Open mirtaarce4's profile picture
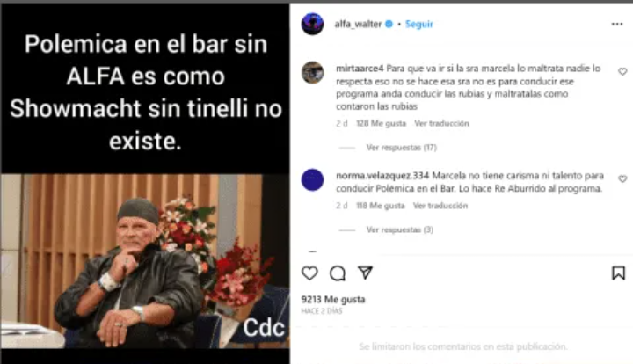The width and height of the screenshot is (633, 364). click(312, 73)
